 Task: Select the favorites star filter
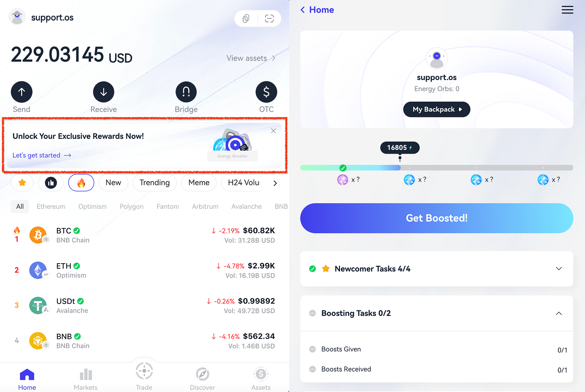click(x=22, y=182)
